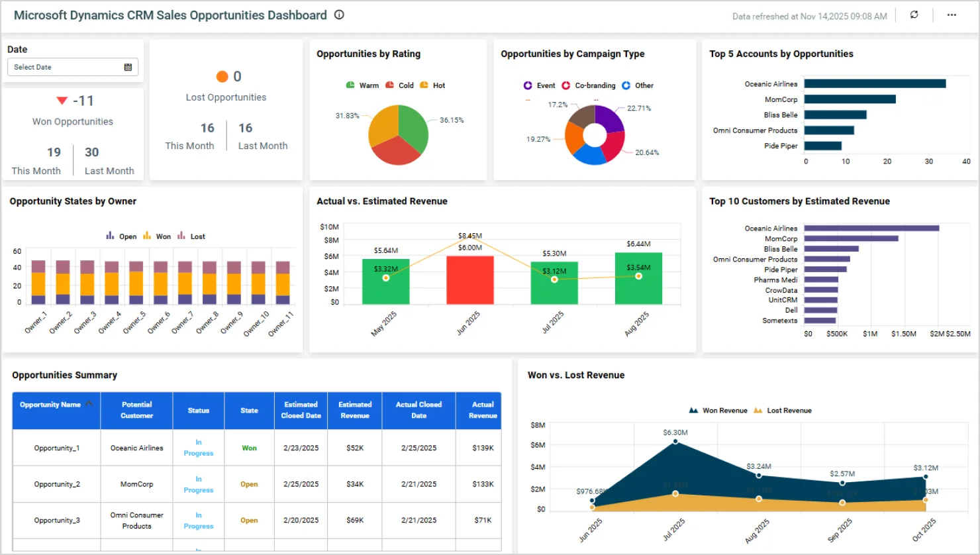The height and width of the screenshot is (555, 980).
Task: Toggle the Warm legend in Rating chart
Action: (x=362, y=85)
